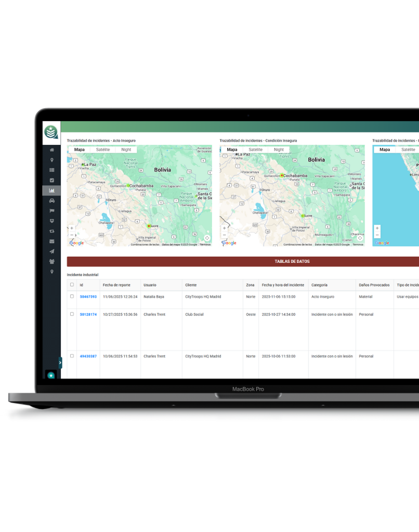Zoom in on Acto Inseguro map
Viewport: 419px width, 532px height.
(72, 228)
